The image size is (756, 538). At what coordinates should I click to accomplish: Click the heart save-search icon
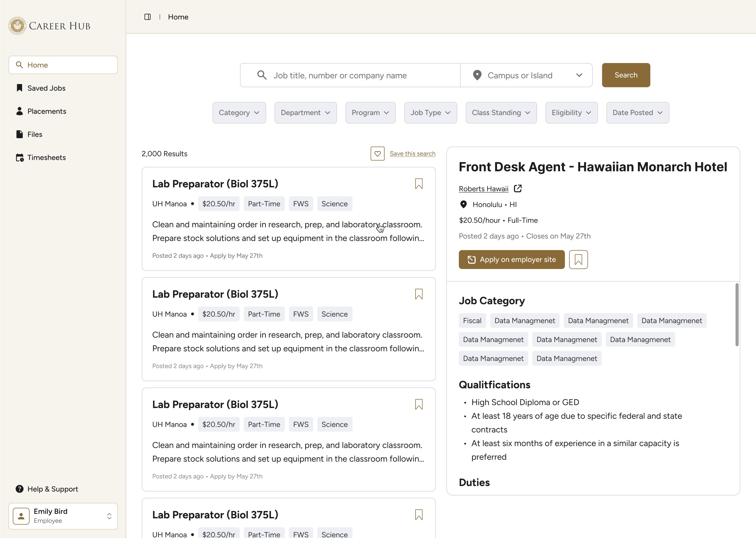[377, 154]
